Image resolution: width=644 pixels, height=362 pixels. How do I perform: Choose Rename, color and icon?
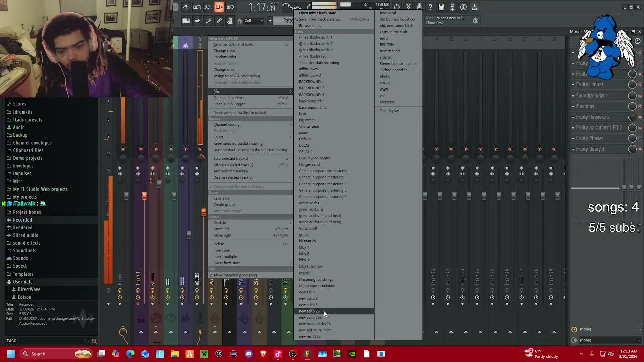click(x=250, y=44)
